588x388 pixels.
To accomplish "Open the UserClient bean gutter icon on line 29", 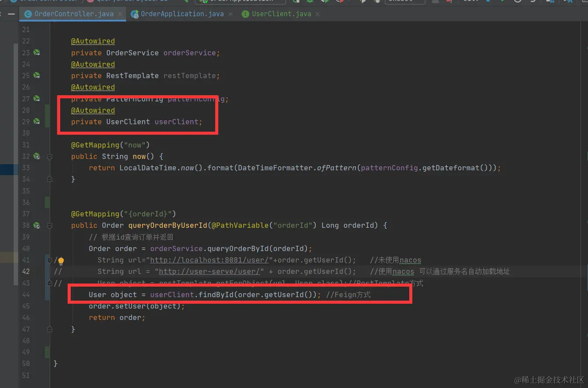I will pos(37,122).
